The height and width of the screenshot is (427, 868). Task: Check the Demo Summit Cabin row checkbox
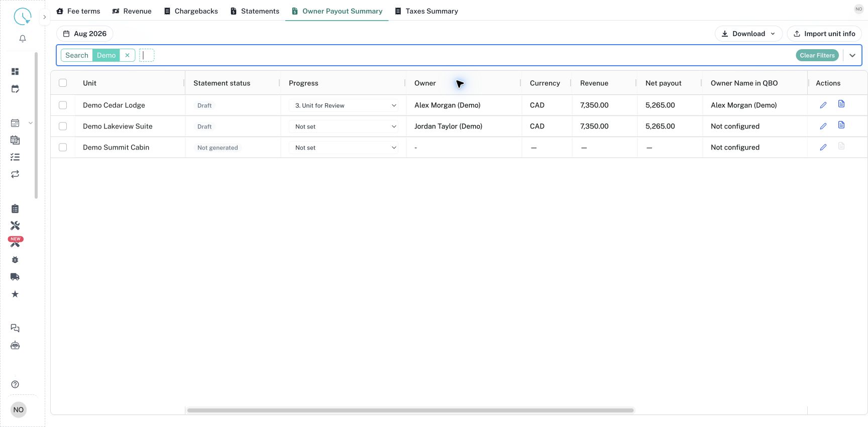click(x=63, y=148)
